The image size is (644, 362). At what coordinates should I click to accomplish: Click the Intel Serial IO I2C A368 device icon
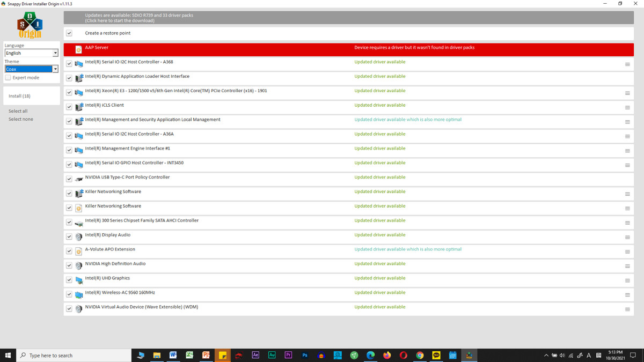click(79, 64)
